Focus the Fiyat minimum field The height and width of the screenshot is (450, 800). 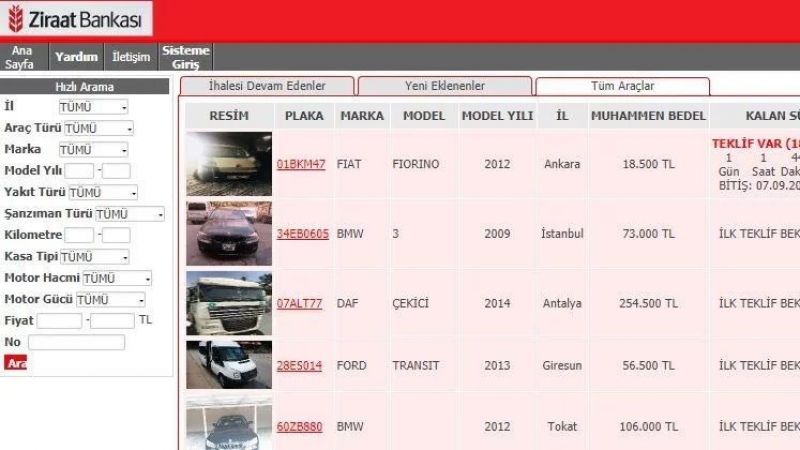click(59, 321)
